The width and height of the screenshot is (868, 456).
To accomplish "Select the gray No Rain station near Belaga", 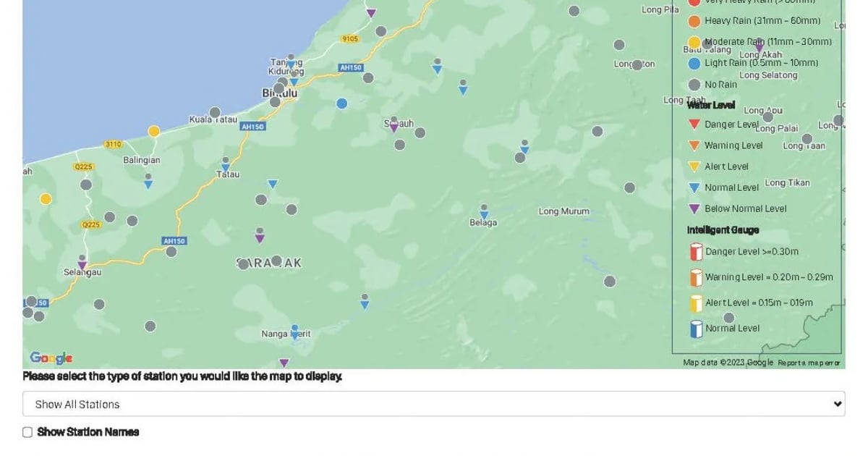I will coord(484,206).
